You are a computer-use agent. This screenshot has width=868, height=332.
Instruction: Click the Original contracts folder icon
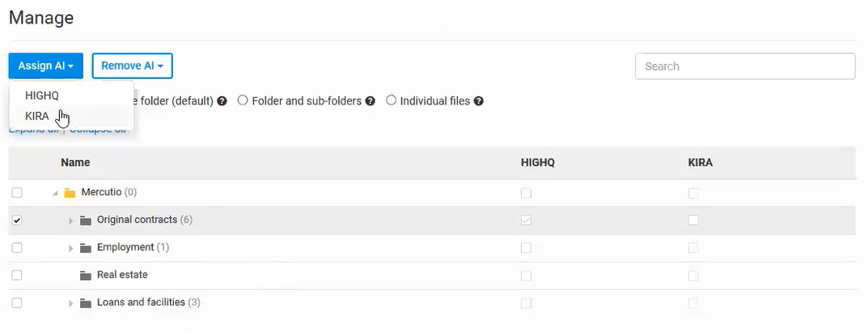pyautogui.click(x=86, y=220)
